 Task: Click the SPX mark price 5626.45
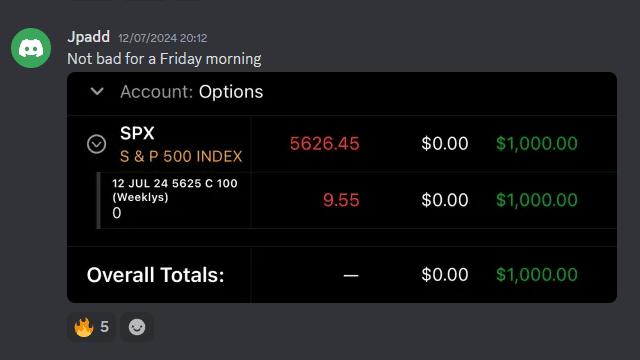(x=324, y=144)
